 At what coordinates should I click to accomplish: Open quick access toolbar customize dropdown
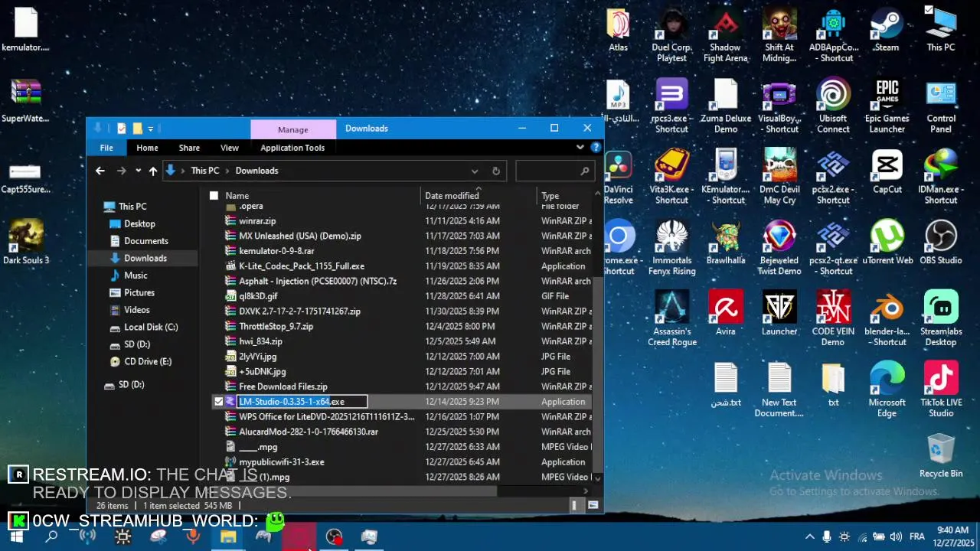pyautogui.click(x=151, y=129)
